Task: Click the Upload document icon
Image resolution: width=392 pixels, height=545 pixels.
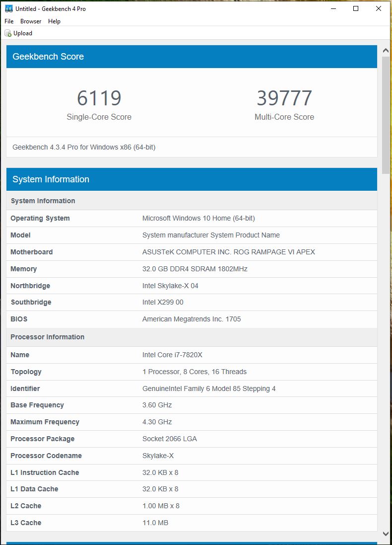Action: pos(7,33)
